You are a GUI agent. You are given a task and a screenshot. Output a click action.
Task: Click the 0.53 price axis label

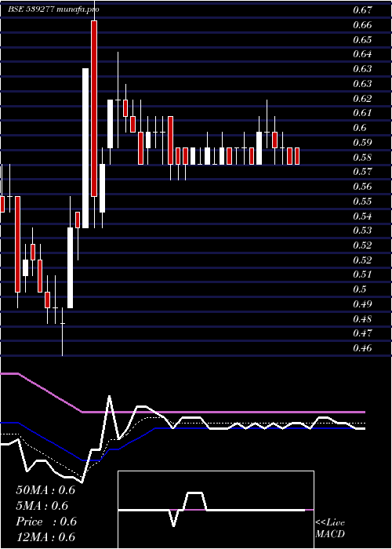362,231
